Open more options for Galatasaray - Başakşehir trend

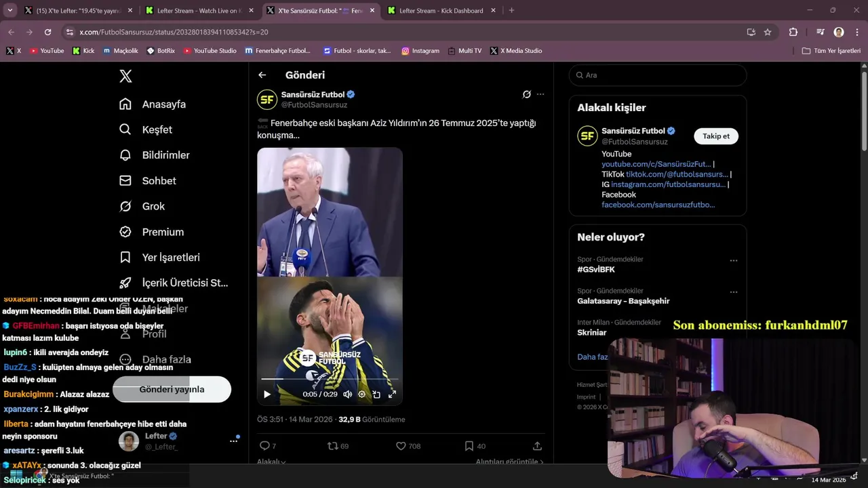[x=733, y=292]
